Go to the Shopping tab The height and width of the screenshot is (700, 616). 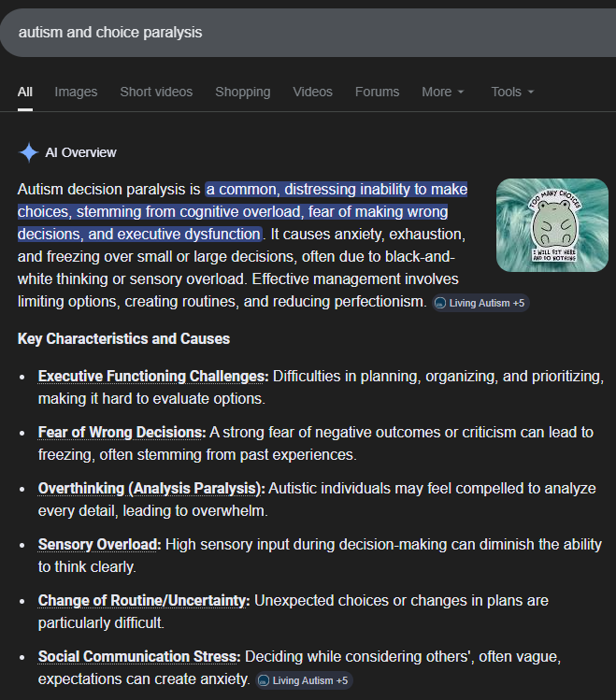[x=243, y=92]
